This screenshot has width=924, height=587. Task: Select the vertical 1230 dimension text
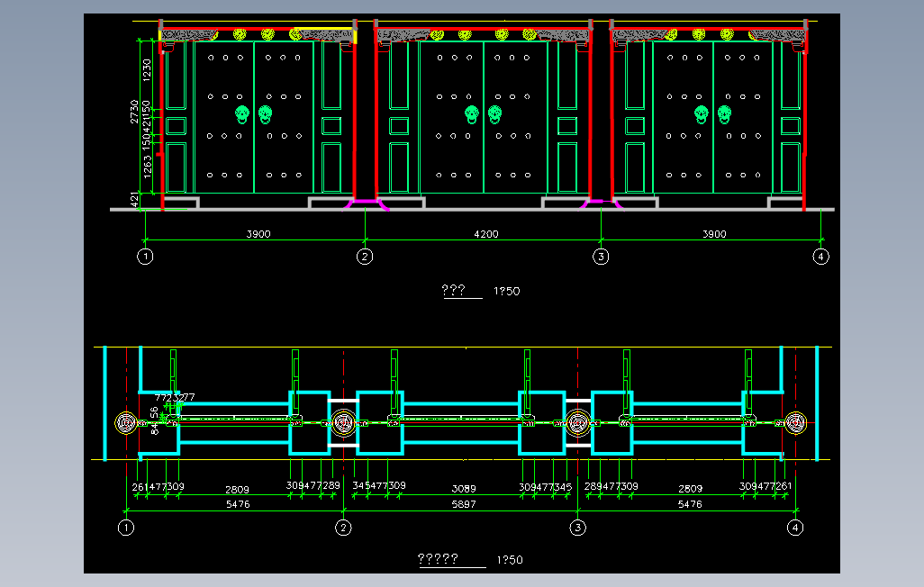(x=147, y=70)
